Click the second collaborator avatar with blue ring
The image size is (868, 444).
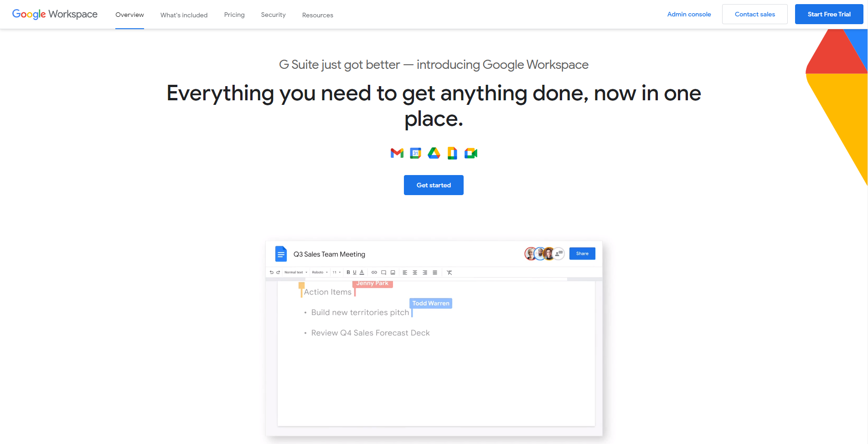(540, 253)
